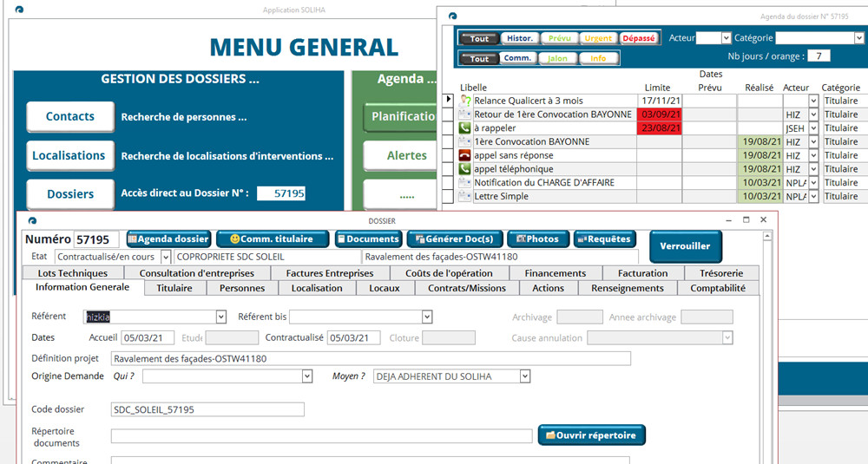
Task: Click the logo icon of DOSSIER window
Action: 33,220
